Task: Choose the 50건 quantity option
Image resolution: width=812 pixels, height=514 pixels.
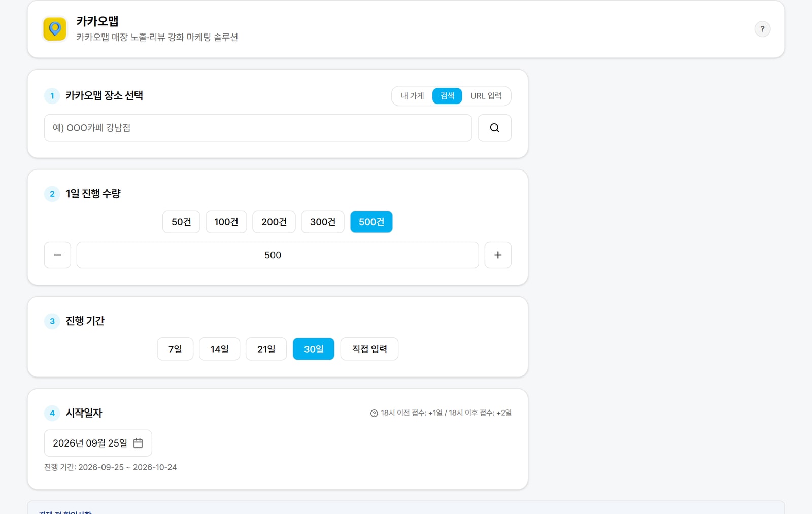Action: tap(181, 222)
